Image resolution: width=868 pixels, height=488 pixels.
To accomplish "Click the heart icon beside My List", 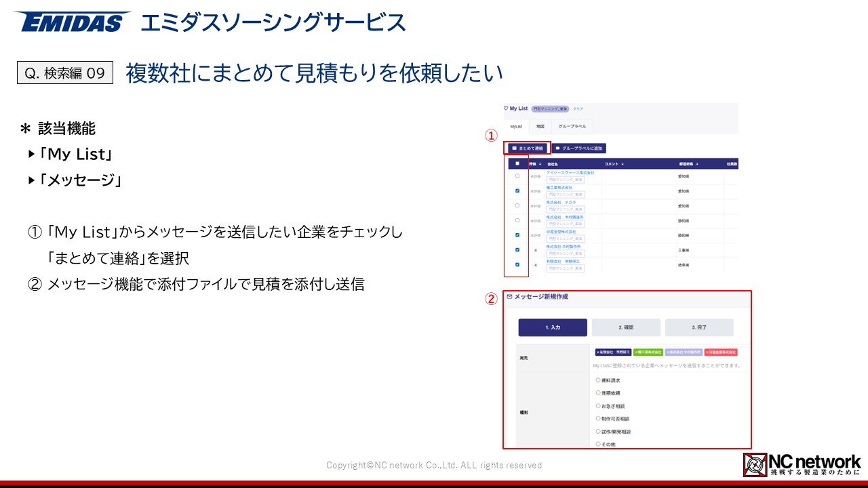I will point(505,108).
